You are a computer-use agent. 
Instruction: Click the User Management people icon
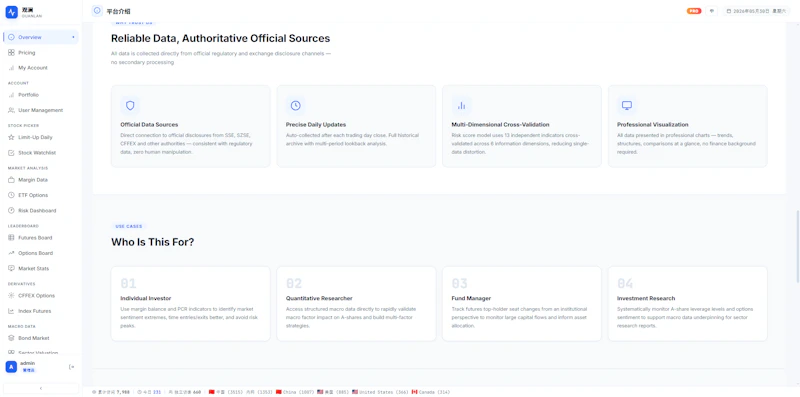point(11,110)
